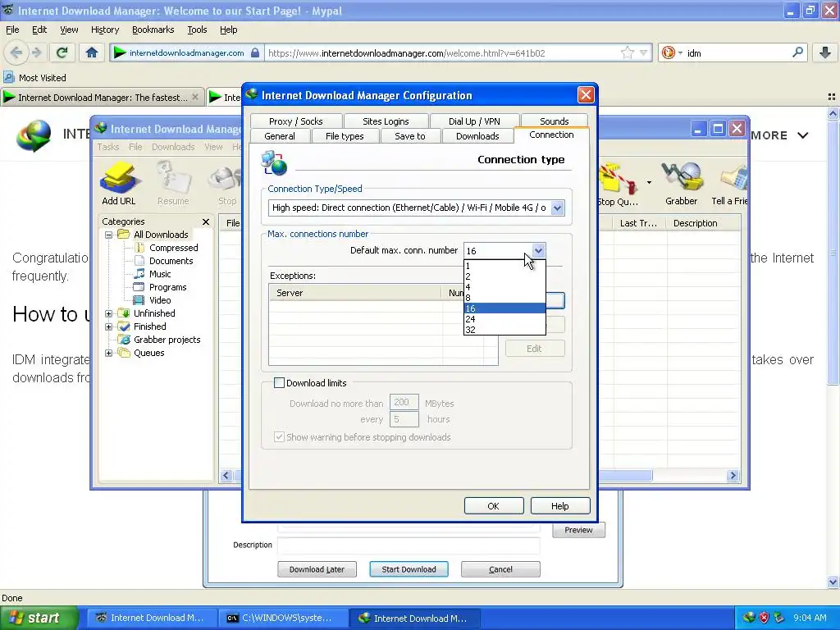Switch to the Dial Up / VPN tab
Viewport: 840px width, 630px height.
click(x=474, y=121)
